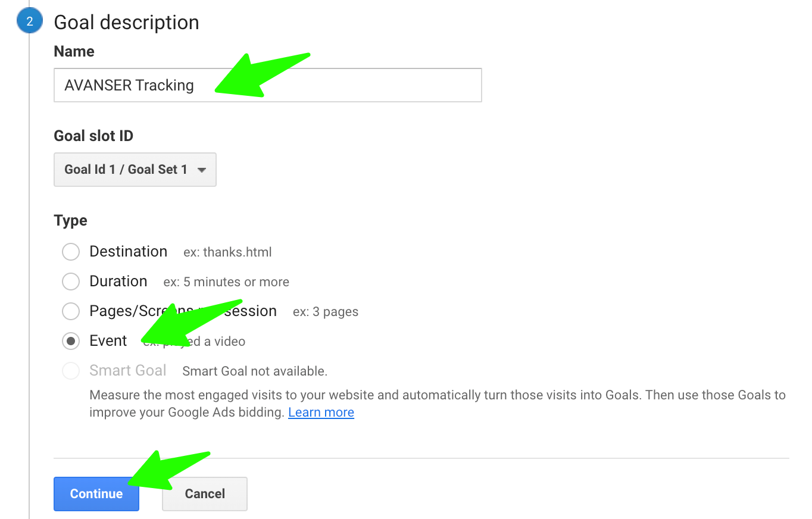Screen dimensions: 812x519
Task: Click the Smart Goal label text
Action: (128, 371)
